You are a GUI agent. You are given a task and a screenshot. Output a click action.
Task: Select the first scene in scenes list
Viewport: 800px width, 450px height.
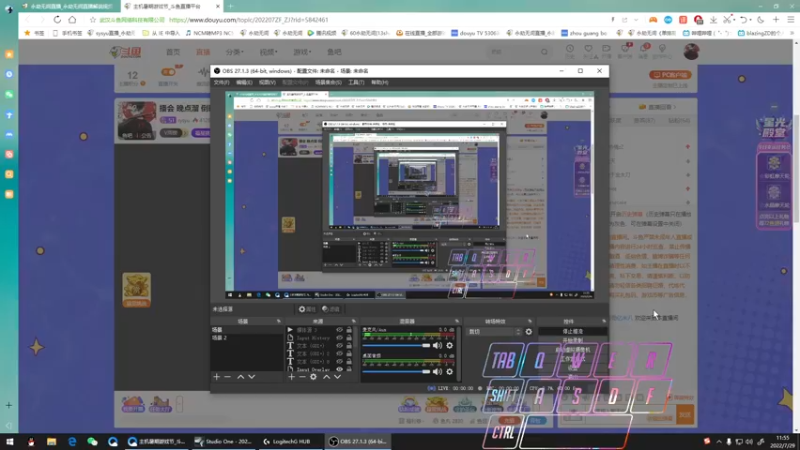coord(246,330)
